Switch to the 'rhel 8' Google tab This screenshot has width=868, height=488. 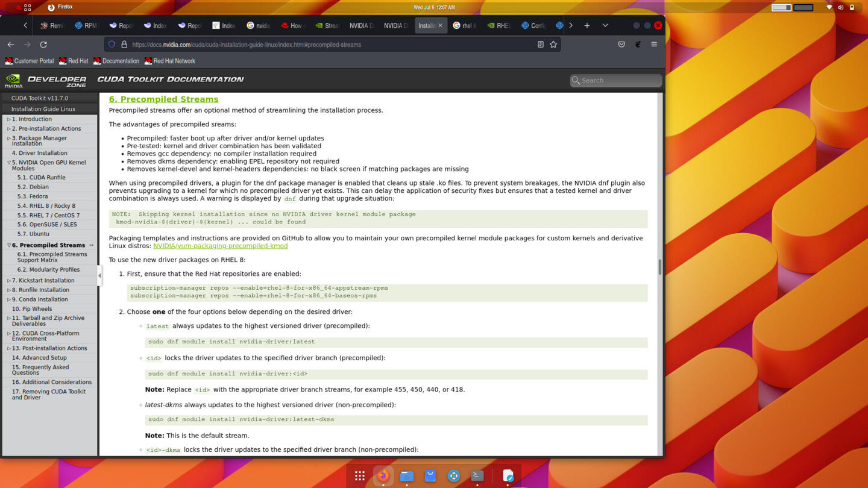465,25
